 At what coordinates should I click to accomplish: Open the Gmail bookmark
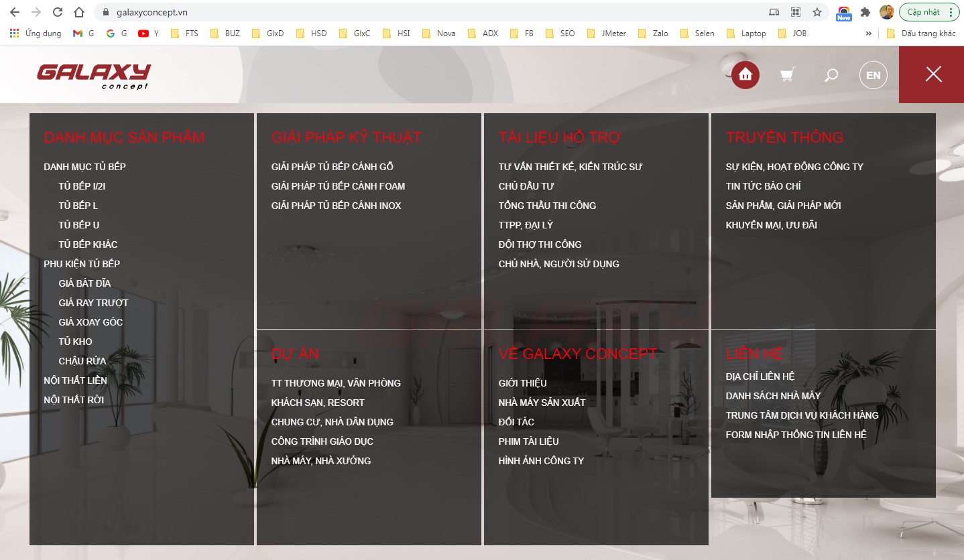coord(83,33)
